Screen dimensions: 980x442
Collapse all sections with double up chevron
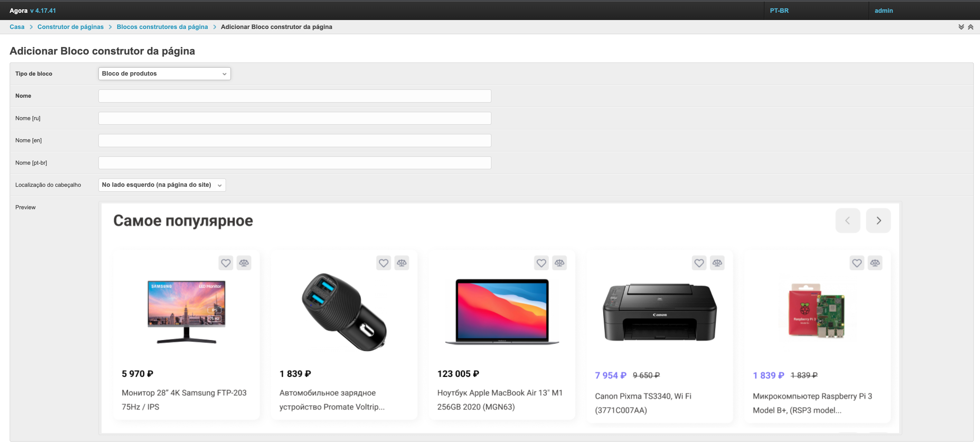970,27
